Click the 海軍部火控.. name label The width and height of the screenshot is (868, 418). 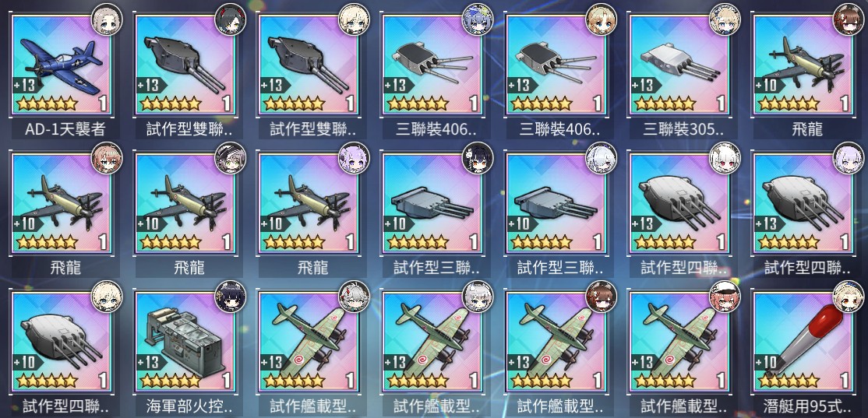(x=189, y=407)
